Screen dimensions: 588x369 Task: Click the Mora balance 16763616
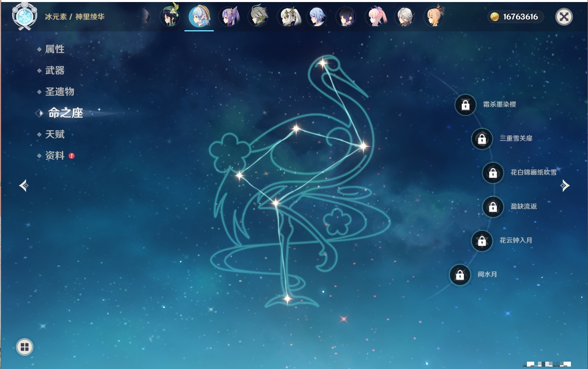click(x=516, y=17)
